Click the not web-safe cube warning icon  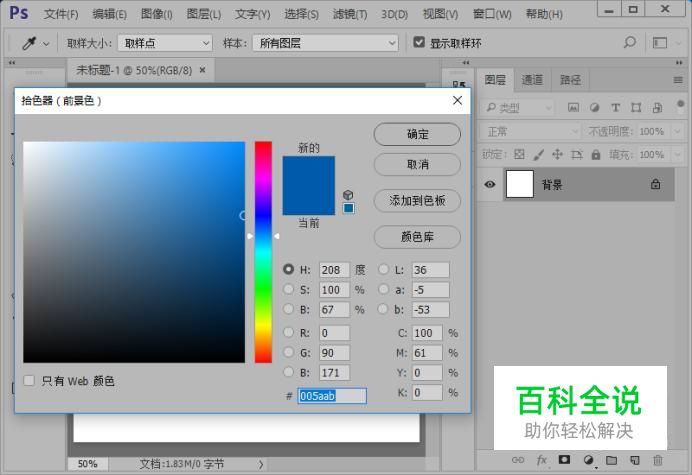(x=348, y=195)
